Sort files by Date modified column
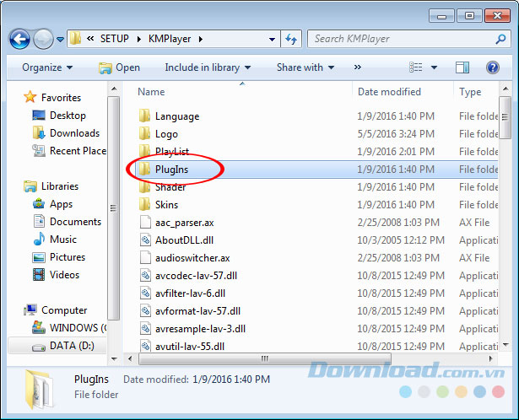Viewport: 519px width, 420px height. (389, 92)
